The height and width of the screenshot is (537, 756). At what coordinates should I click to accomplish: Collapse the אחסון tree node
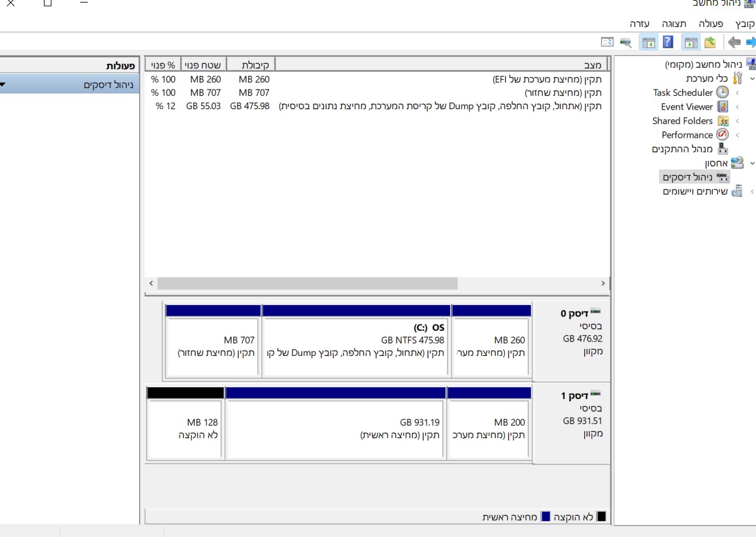(752, 163)
